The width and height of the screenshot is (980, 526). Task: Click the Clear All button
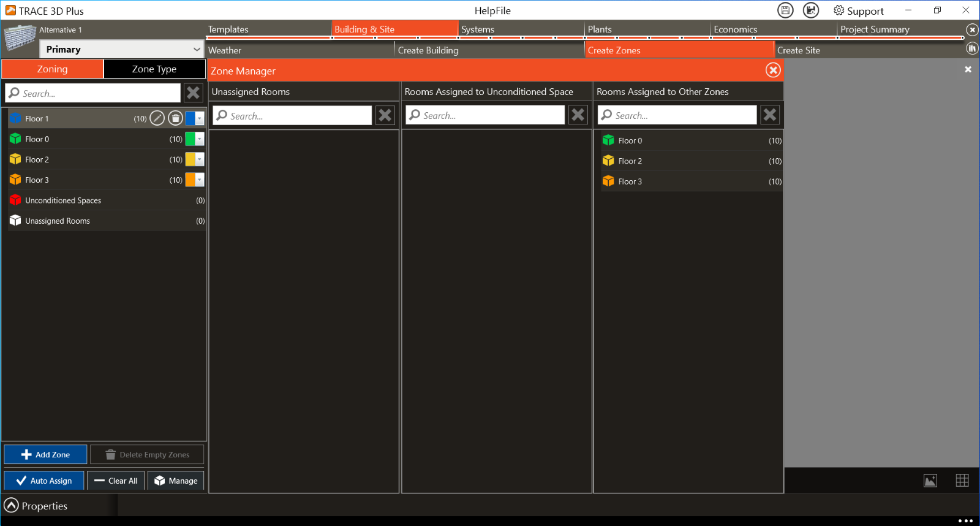(116, 481)
